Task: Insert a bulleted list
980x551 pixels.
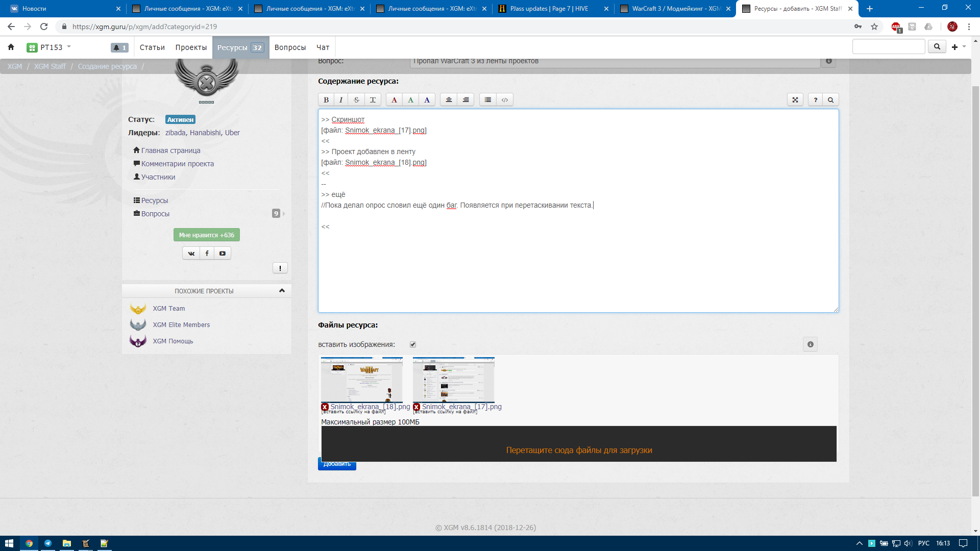Action: coord(488,100)
